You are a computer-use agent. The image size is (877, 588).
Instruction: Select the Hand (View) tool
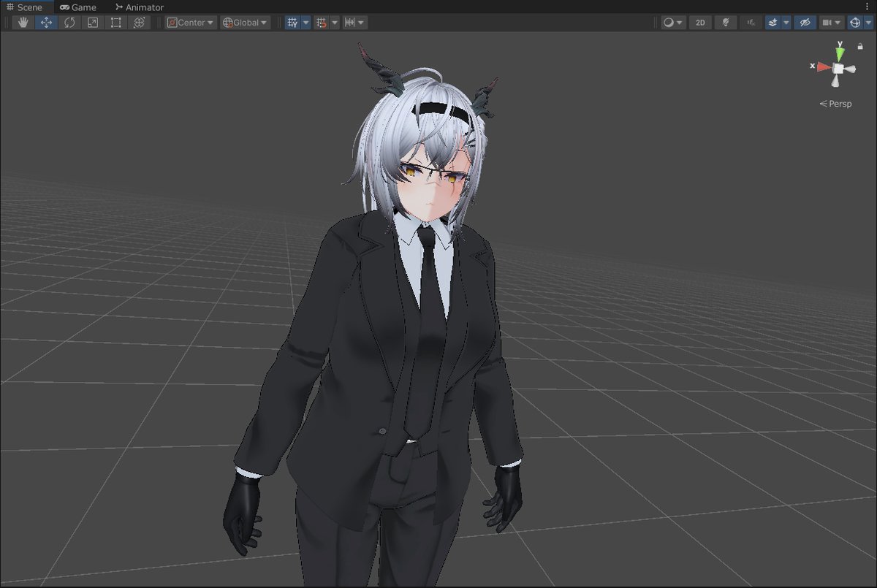tap(23, 23)
